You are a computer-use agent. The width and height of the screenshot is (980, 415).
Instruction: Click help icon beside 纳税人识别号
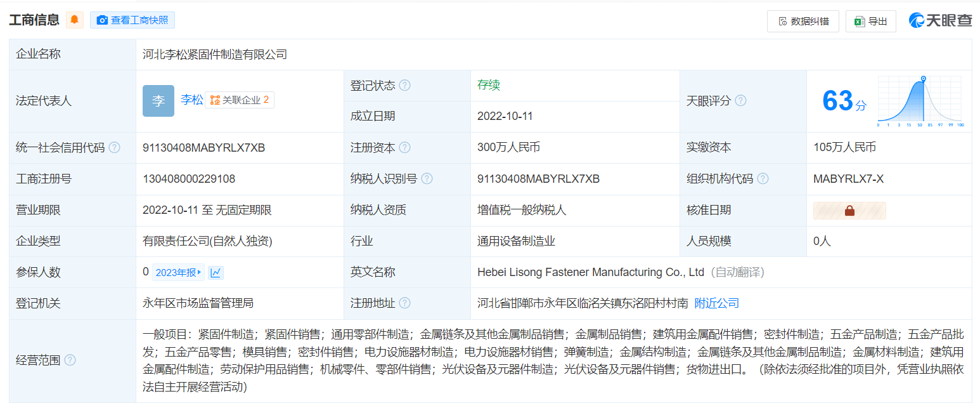click(x=427, y=179)
